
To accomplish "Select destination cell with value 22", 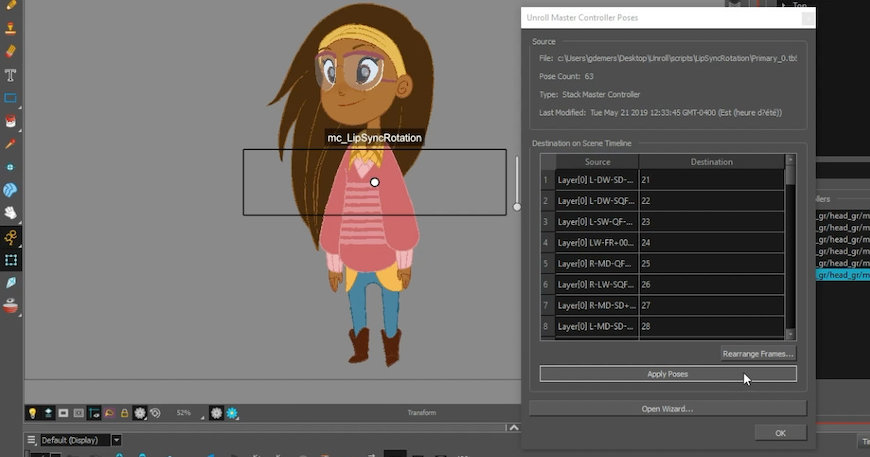I will click(x=712, y=201).
